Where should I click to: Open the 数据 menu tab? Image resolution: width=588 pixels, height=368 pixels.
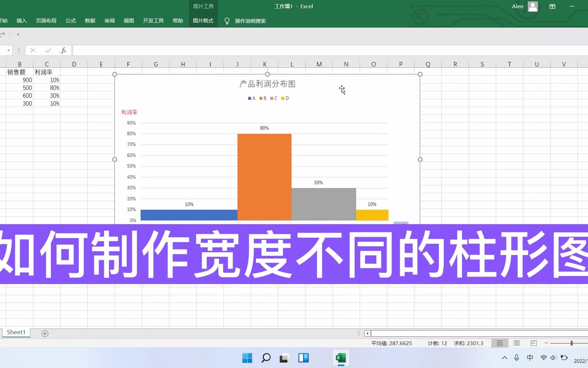[x=90, y=21]
